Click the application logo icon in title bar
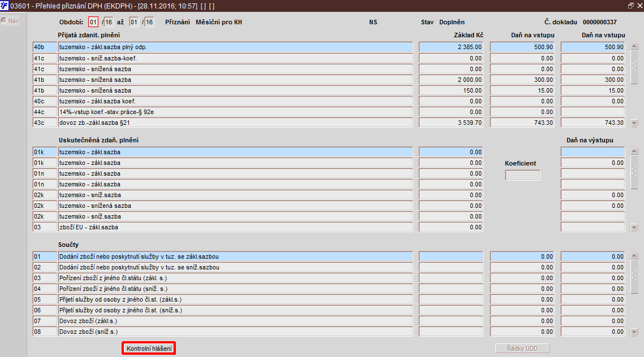Screen dimensions: 644x357 pos(4,6)
